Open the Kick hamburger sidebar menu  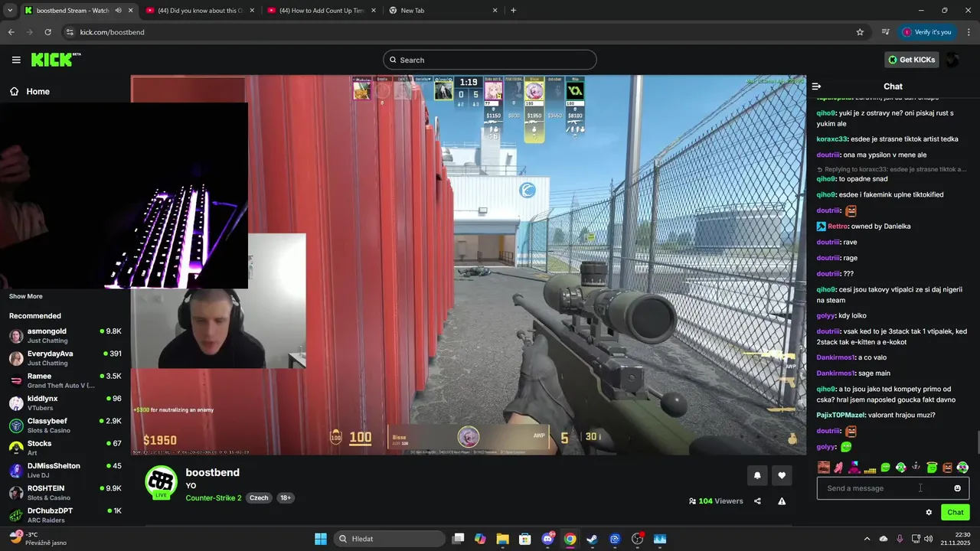click(16, 60)
